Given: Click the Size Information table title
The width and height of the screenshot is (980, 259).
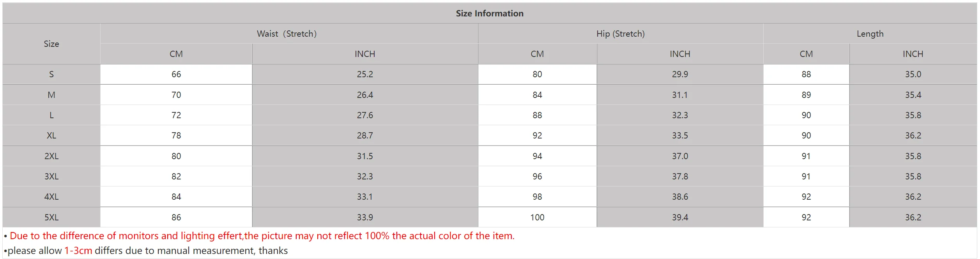Looking at the screenshot, I should coord(489,13).
